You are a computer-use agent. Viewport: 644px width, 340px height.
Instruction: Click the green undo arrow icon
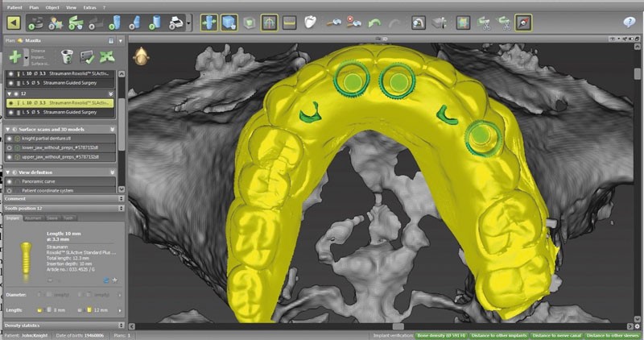pos(374,23)
